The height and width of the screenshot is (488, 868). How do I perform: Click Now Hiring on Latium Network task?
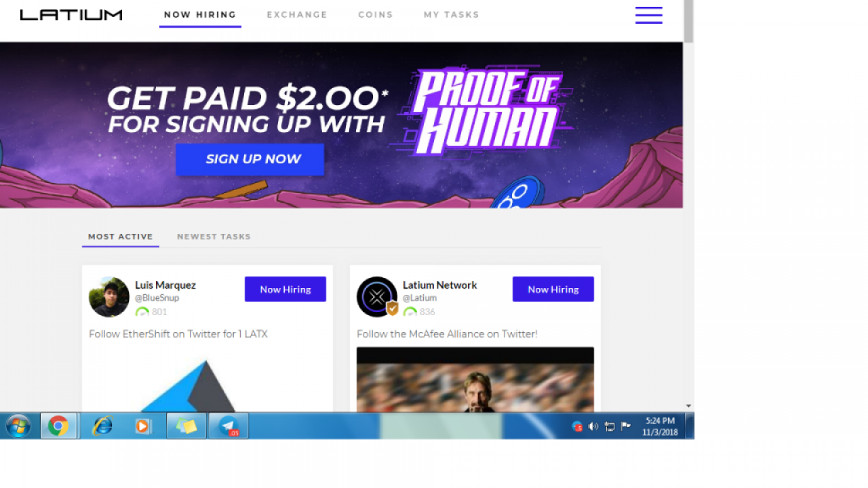[553, 289]
